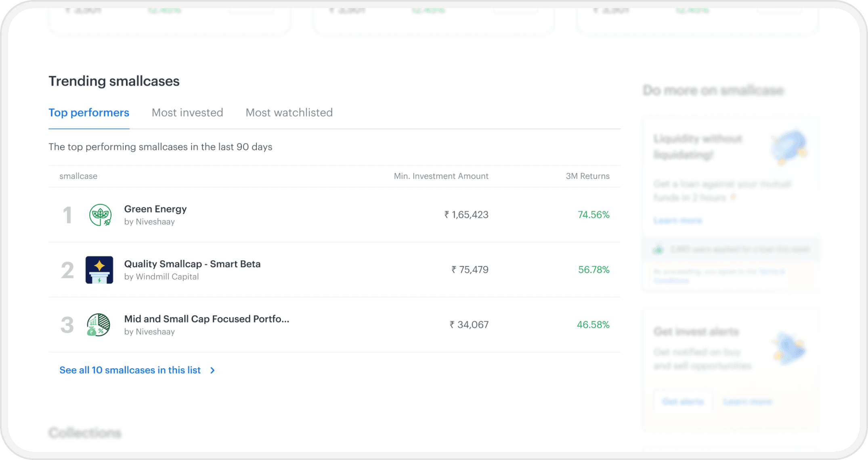Image resolution: width=868 pixels, height=460 pixels.
Task: Click the 46.58% returns value
Action: (x=593, y=325)
